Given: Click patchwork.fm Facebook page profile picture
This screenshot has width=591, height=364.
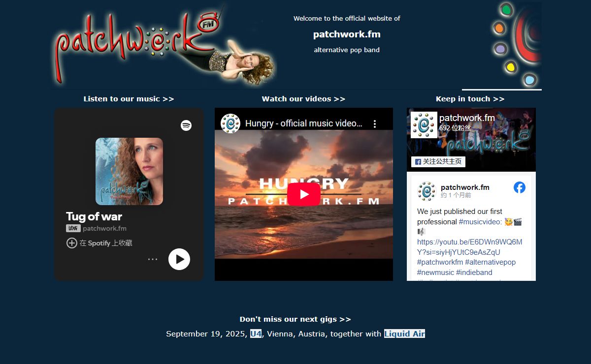Looking at the screenshot, I should point(424,125).
